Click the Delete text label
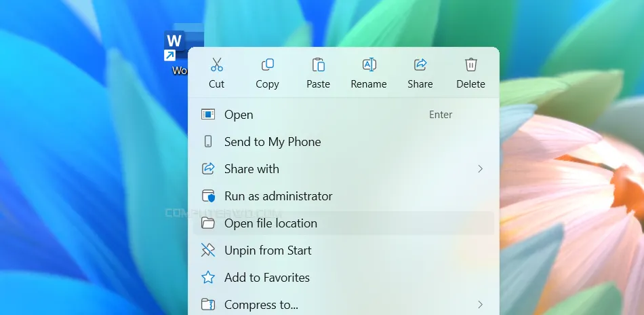This screenshot has height=315, width=644. (x=470, y=84)
